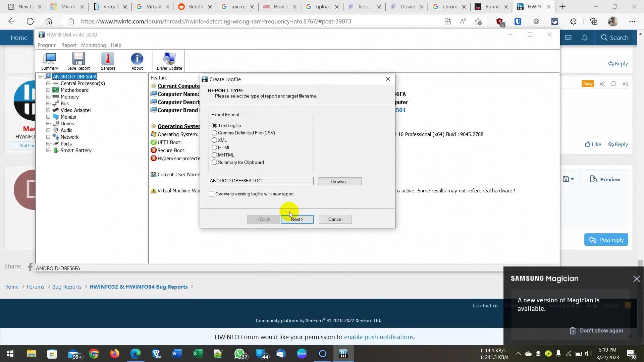644x362 pixels.
Task: Click the About icon in HWiNFO64
Action: [137, 61]
